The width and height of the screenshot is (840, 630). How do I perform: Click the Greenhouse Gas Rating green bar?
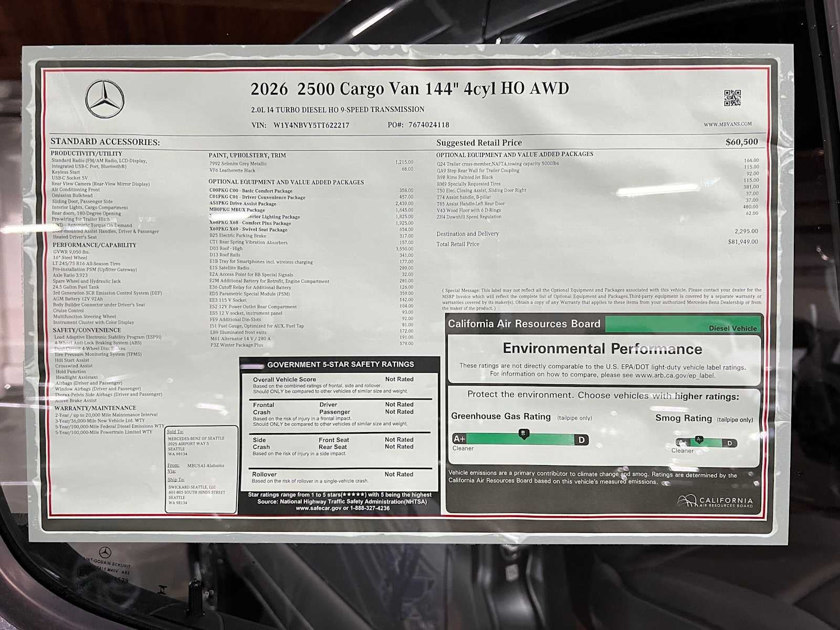(520, 439)
